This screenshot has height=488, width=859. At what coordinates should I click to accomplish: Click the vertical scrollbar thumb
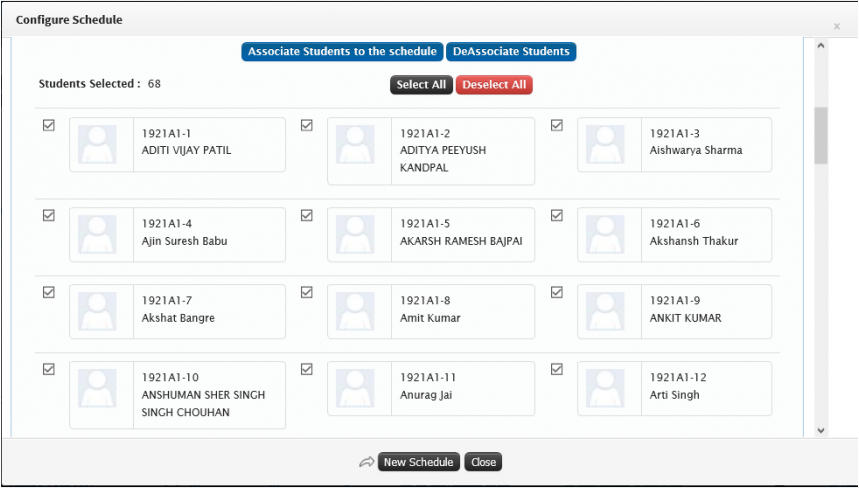pyautogui.click(x=821, y=136)
